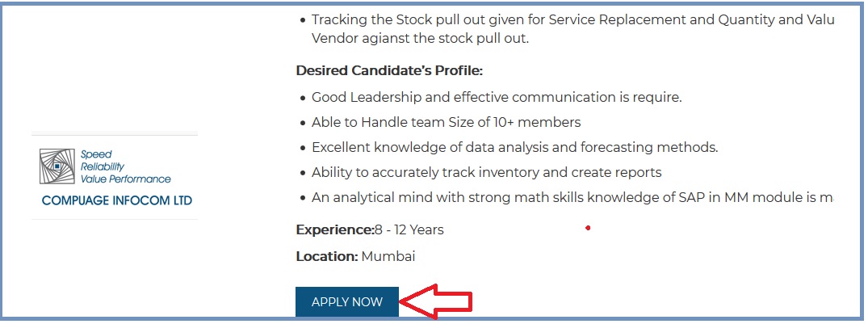Viewport: 868px width, 324px height.
Task: Click the Vendor agianst the stock pull out line
Action: [420, 38]
